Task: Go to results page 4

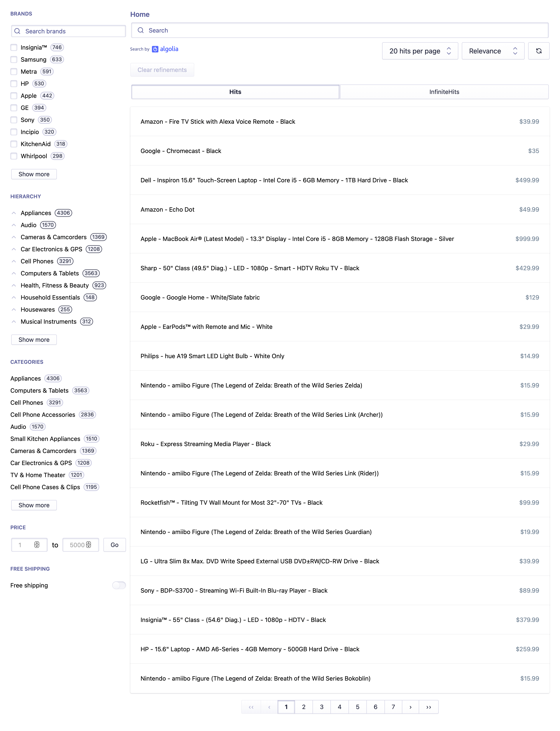Action: [339, 707]
